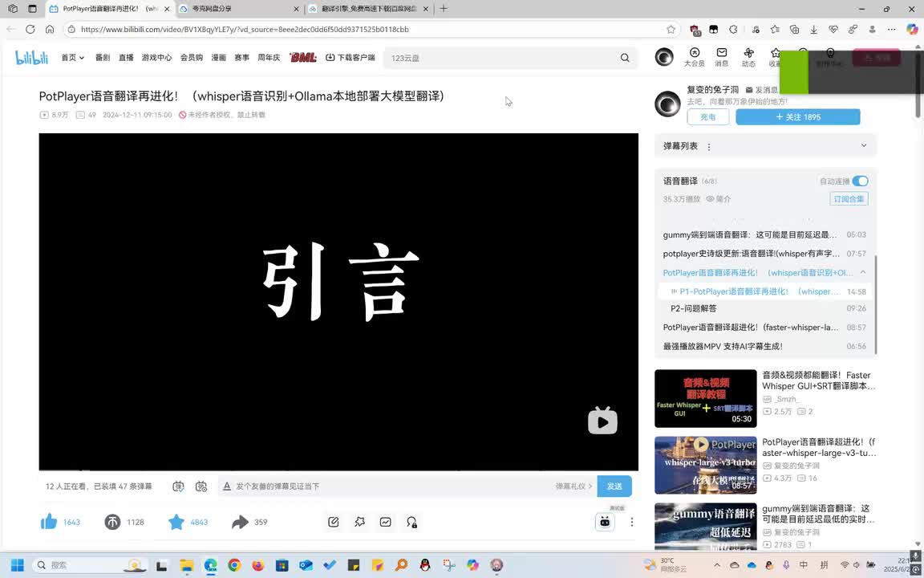Open 最强播放器MPV playlist entry

764,346
